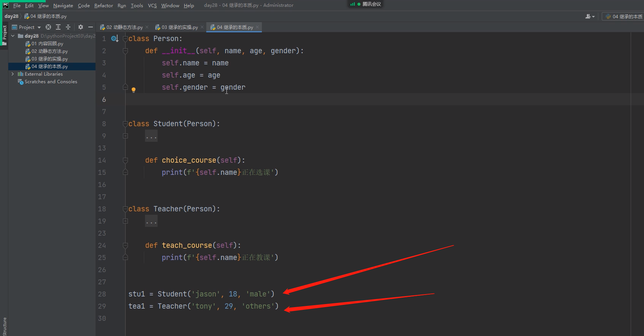The width and height of the screenshot is (644, 336).
Task: Click the __init__ method name
Action: [179, 51]
